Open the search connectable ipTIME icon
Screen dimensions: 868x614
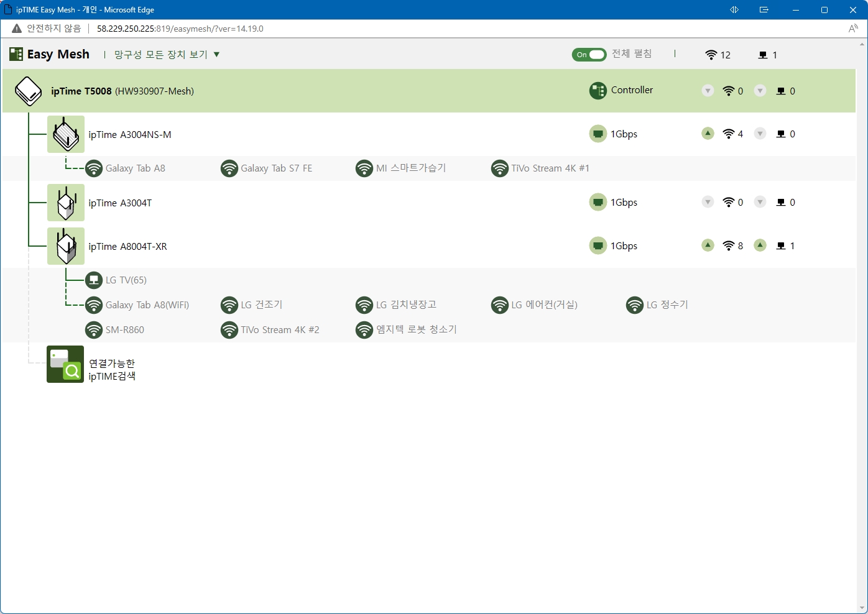[x=65, y=364]
